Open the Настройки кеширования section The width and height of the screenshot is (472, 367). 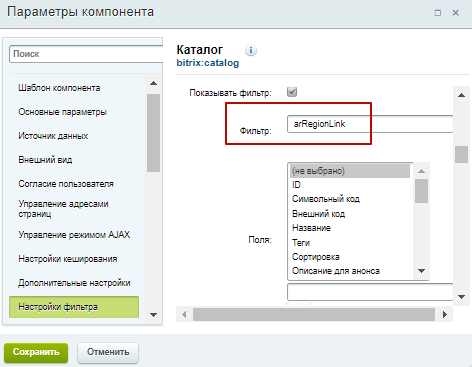tap(68, 259)
